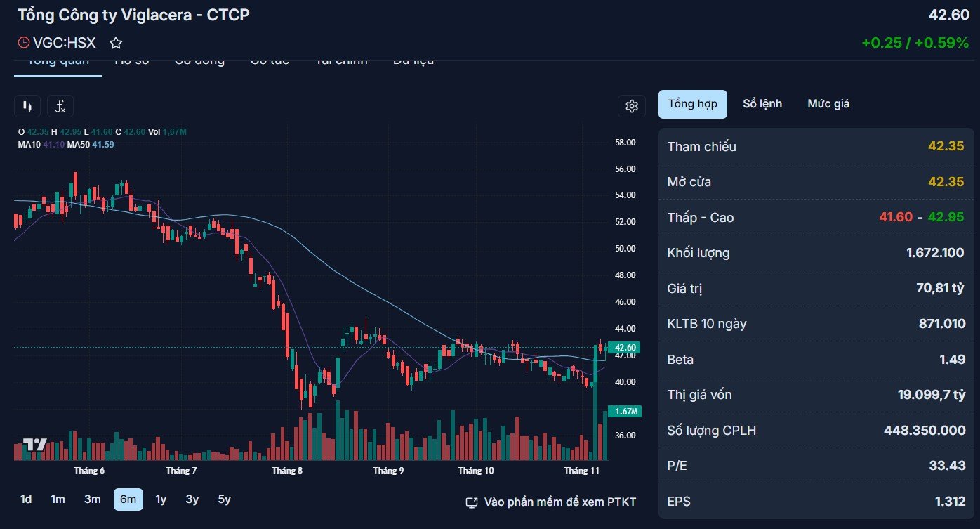
Task: Click the Tháng 11 date axis label
Action: tap(582, 471)
